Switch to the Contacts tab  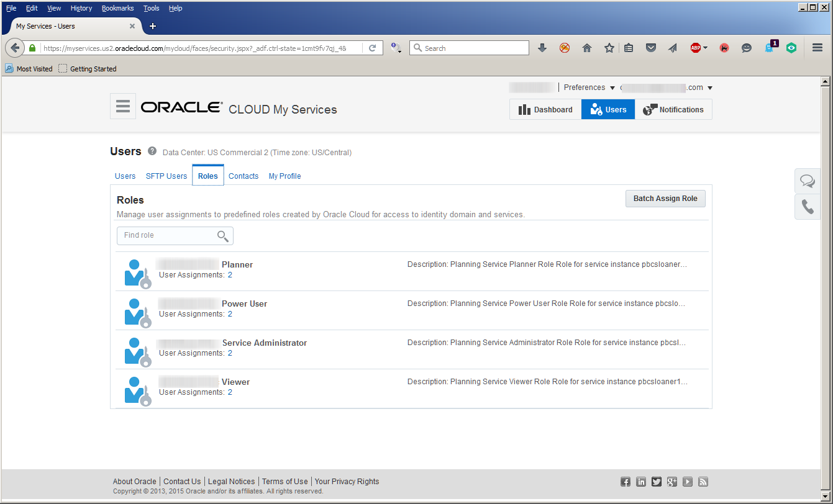pos(244,176)
